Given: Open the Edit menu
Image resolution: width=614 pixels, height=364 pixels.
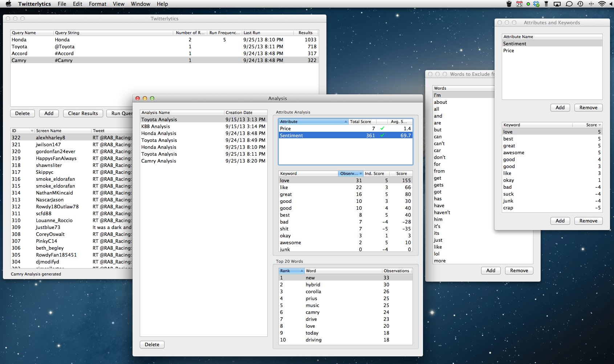Looking at the screenshot, I should [77, 4].
